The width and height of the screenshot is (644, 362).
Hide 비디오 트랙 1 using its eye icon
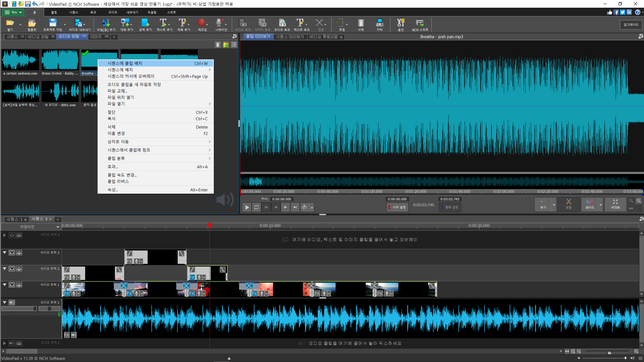12,285
